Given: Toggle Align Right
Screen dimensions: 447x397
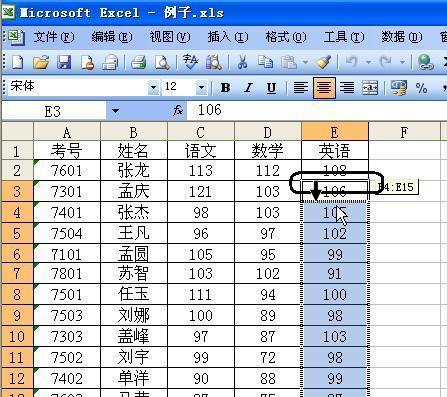Looking at the screenshot, I should click(x=347, y=88).
